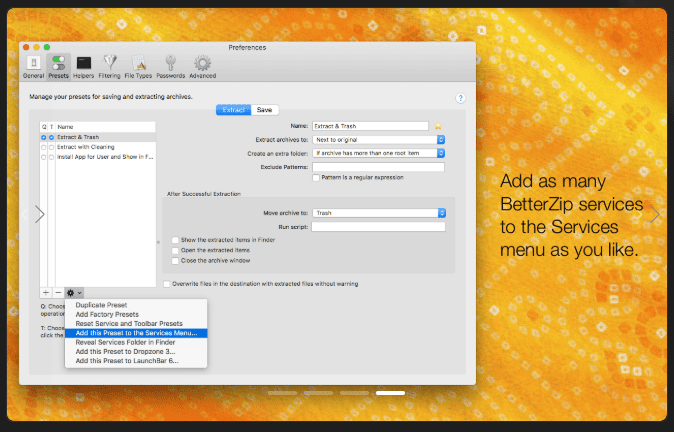Switch to the Save tab

coord(264,110)
